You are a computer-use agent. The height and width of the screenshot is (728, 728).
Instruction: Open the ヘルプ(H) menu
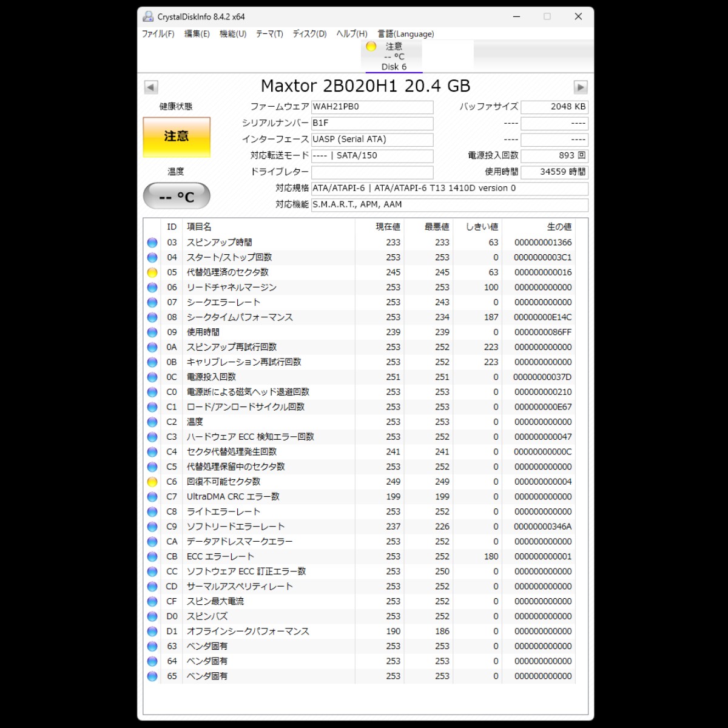pos(352,34)
